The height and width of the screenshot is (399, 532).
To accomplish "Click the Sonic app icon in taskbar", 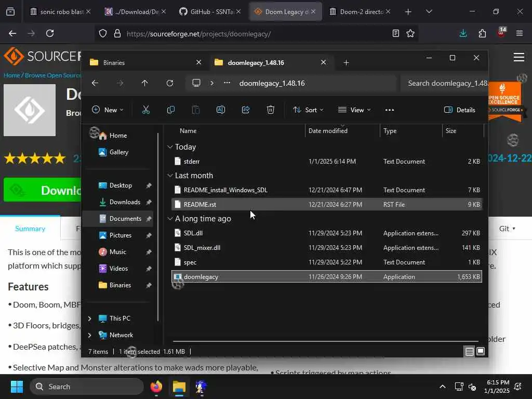I will (x=201, y=387).
